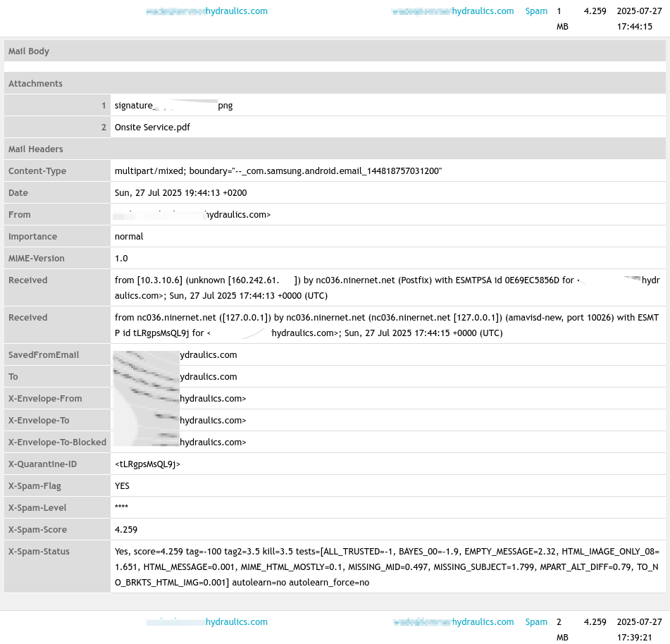Click the "Content-Type" header label

point(37,171)
